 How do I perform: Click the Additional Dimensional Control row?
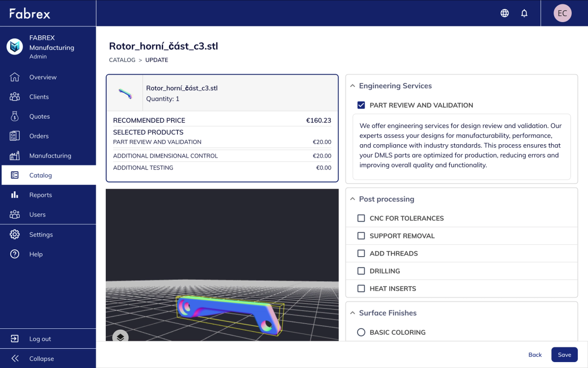point(222,156)
